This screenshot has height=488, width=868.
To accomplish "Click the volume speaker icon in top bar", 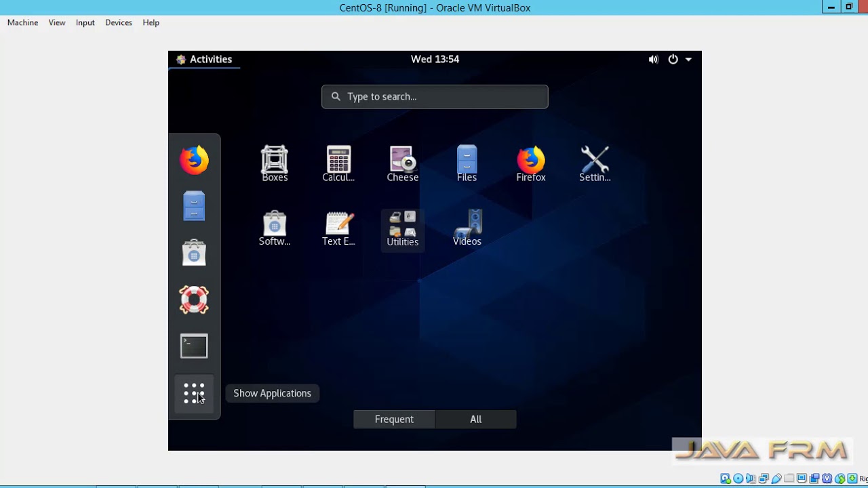I will point(653,60).
